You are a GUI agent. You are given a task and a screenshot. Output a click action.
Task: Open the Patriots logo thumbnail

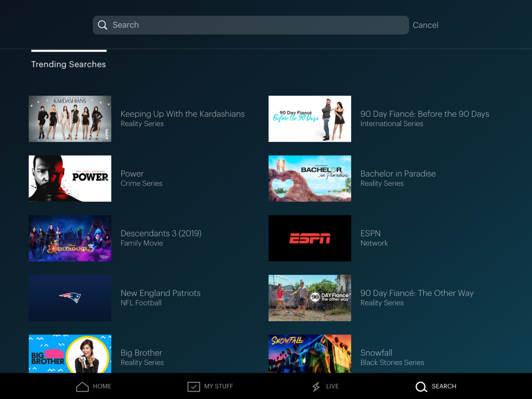click(70, 298)
